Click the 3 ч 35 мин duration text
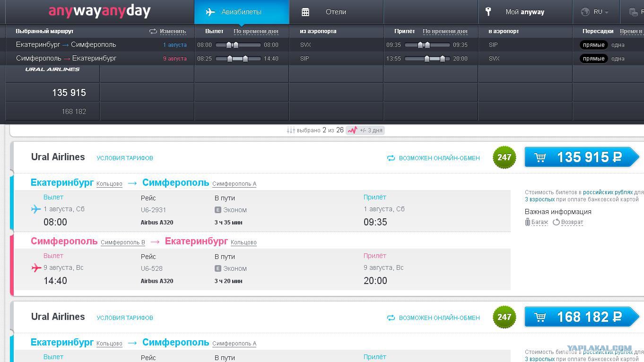 [228, 223]
